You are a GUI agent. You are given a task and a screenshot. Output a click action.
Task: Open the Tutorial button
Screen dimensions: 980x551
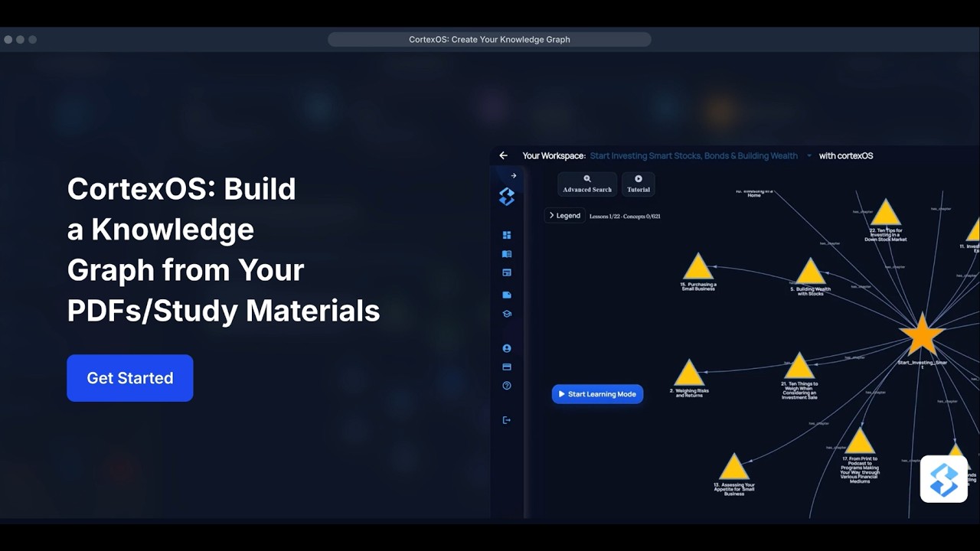point(639,184)
